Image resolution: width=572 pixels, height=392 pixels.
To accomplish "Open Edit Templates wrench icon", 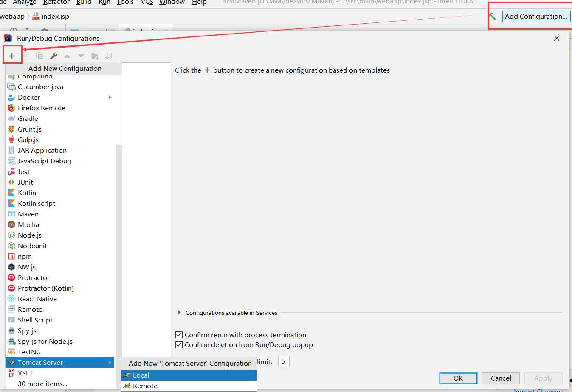I will pyautogui.click(x=54, y=56).
